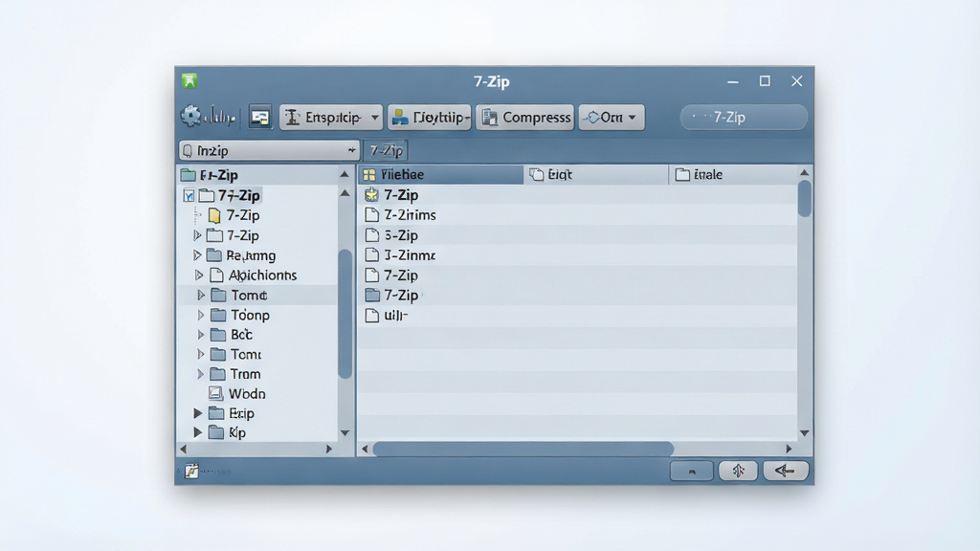This screenshot has height=551, width=980.
Task: Expand the 7-Zip folder node under yellow file
Action: [x=197, y=235]
